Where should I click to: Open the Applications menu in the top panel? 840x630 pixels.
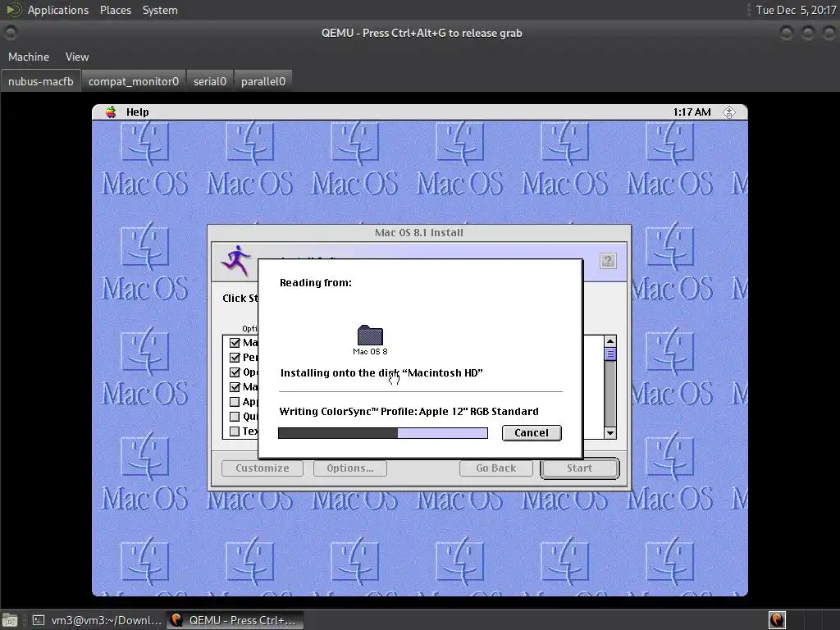58,10
